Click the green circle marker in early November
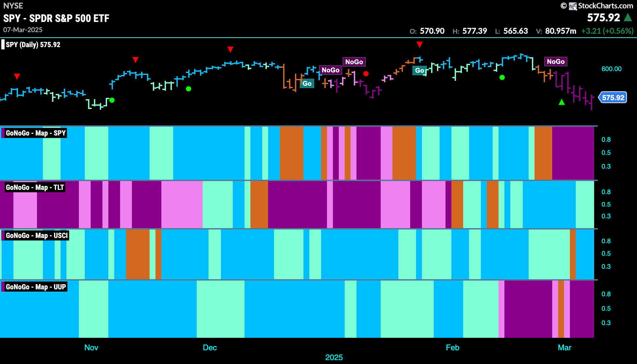The image size is (637, 364). (112, 100)
